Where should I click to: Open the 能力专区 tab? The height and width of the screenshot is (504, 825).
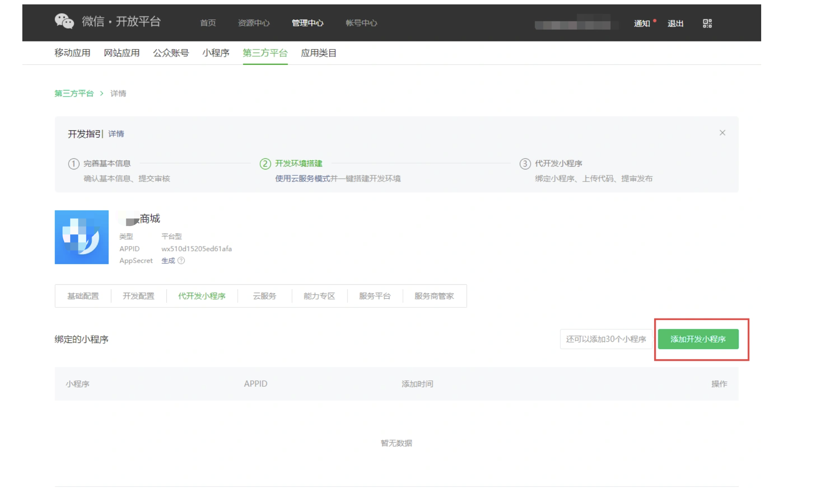pyautogui.click(x=320, y=296)
